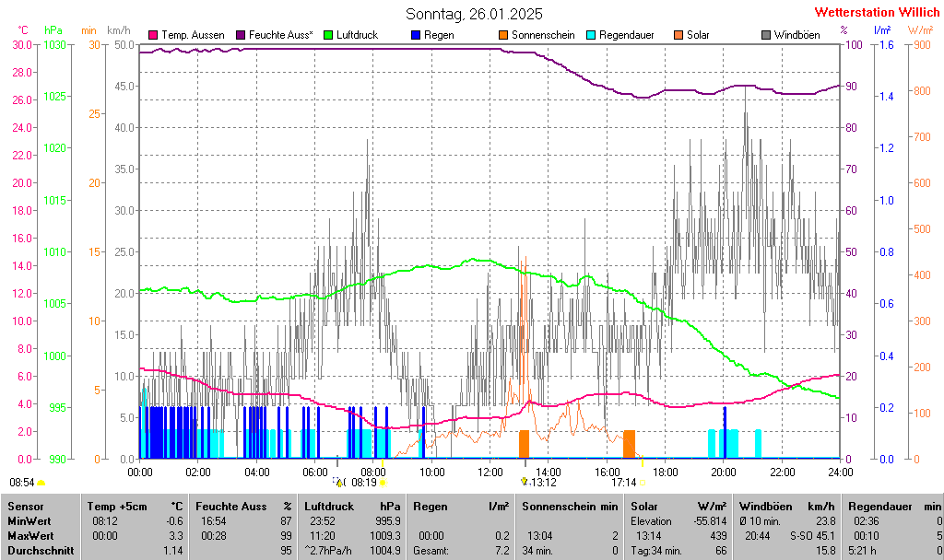Click the maximum solar value 439
Image resolution: width=944 pixels, height=560 pixels.
(x=719, y=535)
